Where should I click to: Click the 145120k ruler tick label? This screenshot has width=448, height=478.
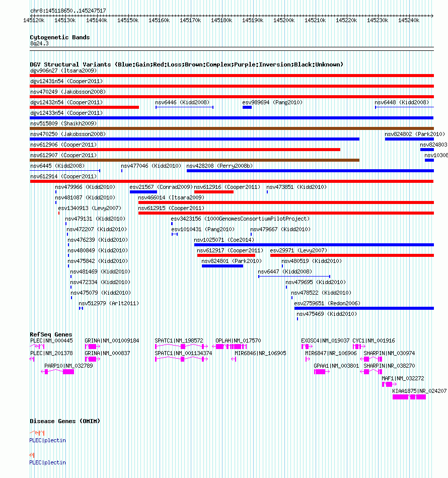coord(34,20)
